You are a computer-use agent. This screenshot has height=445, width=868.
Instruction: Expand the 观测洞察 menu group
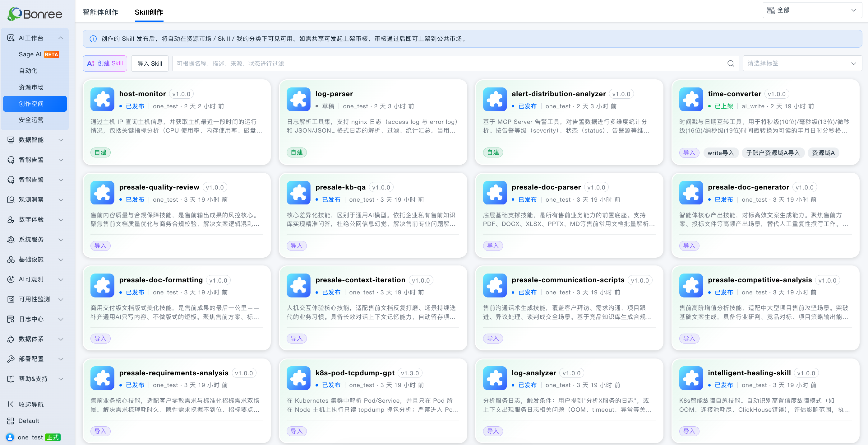tap(61, 199)
